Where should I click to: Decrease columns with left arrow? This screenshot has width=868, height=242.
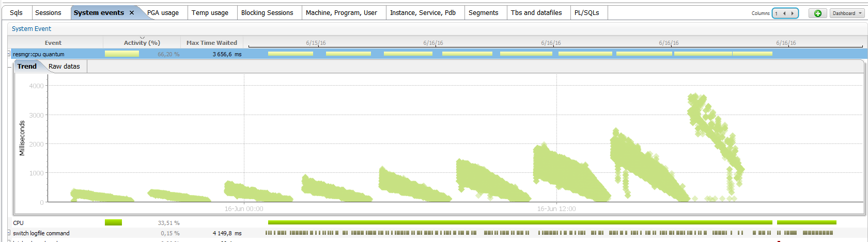point(784,13)
